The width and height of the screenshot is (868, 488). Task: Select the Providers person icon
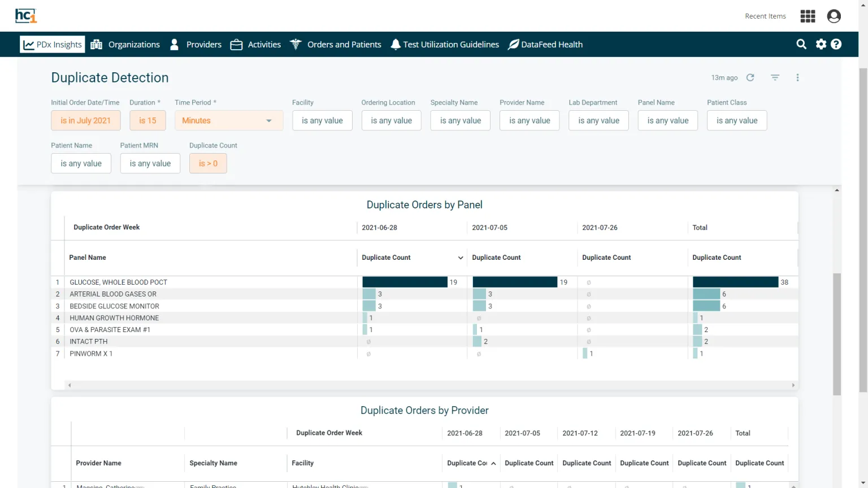point(174,44)
